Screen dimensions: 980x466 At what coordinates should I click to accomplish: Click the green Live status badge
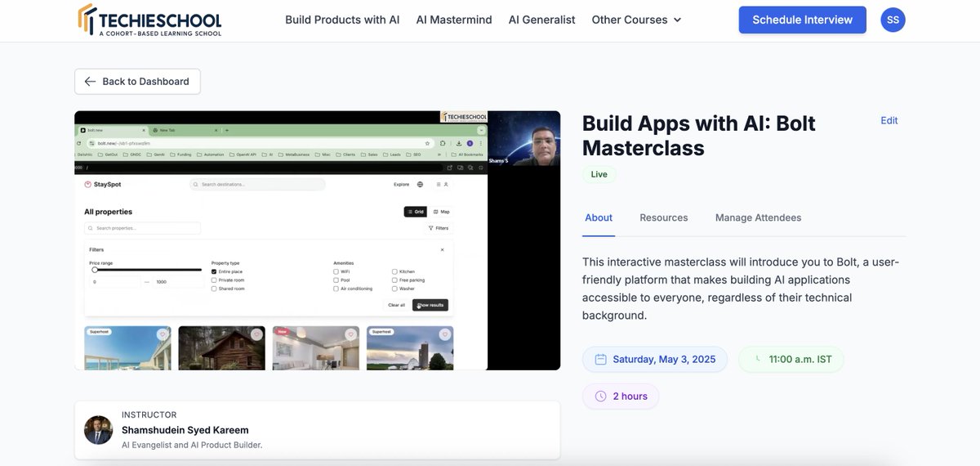click(599, 174)
